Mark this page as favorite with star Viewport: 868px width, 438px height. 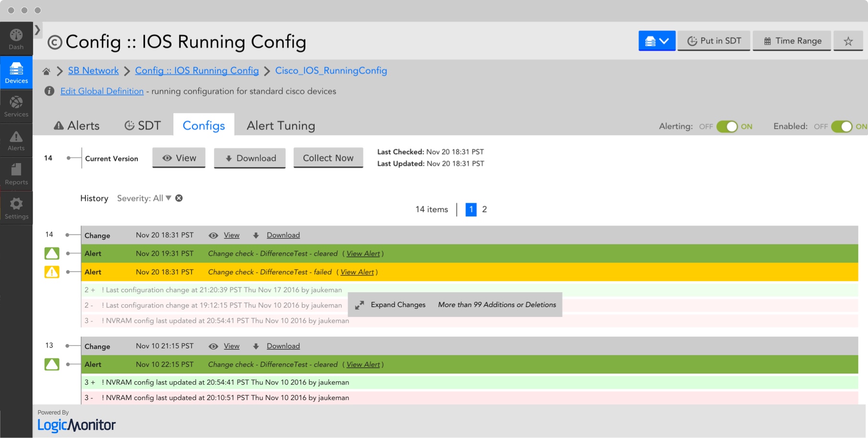[x=848, y=41]
